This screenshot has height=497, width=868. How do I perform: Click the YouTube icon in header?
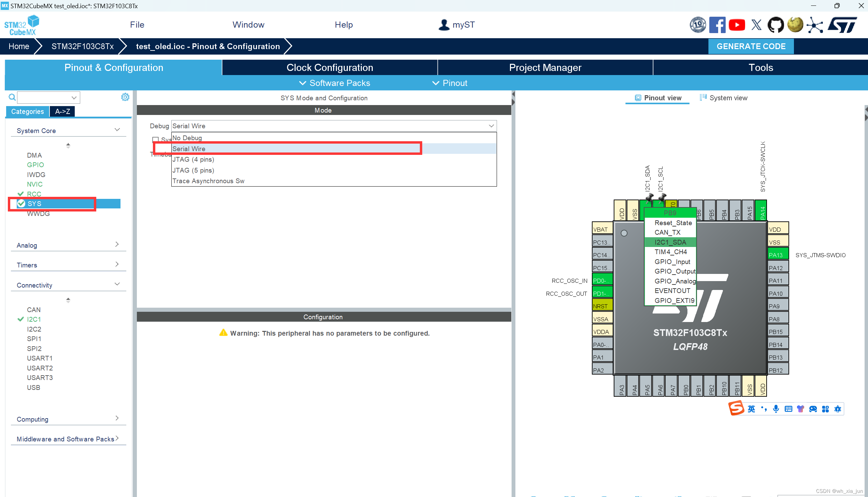pos(737,25)
